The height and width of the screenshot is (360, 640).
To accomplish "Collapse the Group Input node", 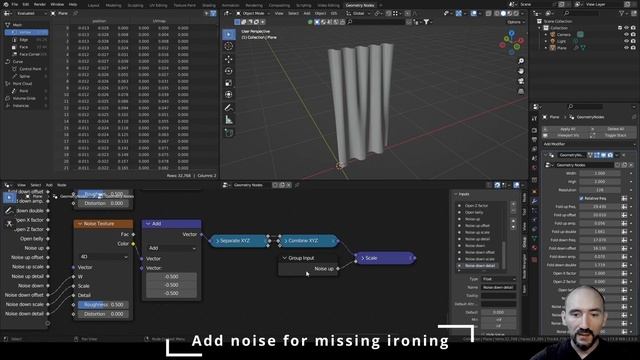I will pos(284,258).
